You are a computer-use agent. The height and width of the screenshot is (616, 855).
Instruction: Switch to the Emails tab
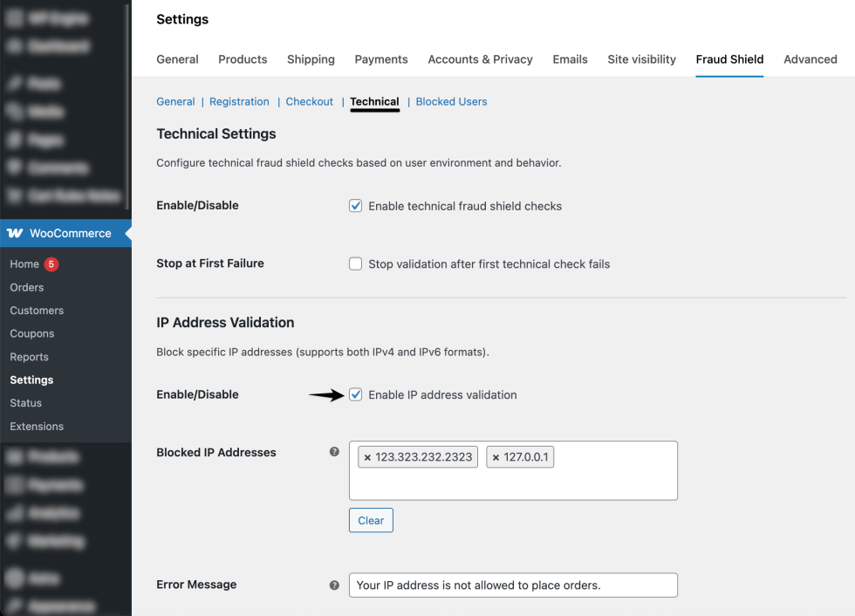[x=570, y=59]
